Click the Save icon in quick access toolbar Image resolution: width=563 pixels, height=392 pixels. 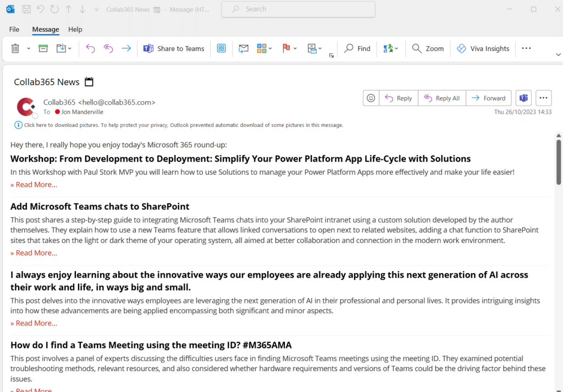point(26,9)
